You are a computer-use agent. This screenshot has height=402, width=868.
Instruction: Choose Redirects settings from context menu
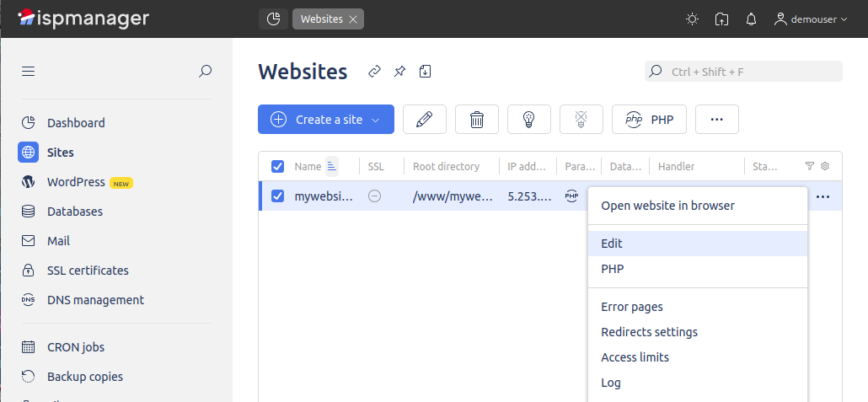(649, 332)
